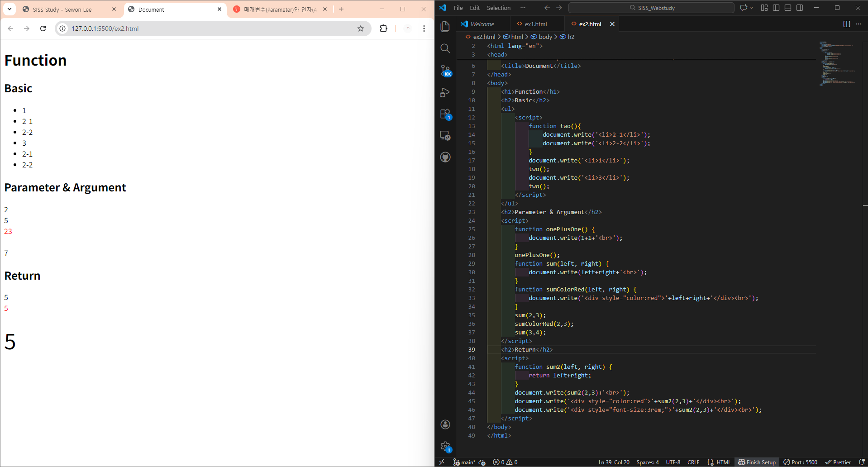Toggle the primary side bar layout
Image resolution: width=868 pixels, height=467 pixels.
(x=776, y=8)
